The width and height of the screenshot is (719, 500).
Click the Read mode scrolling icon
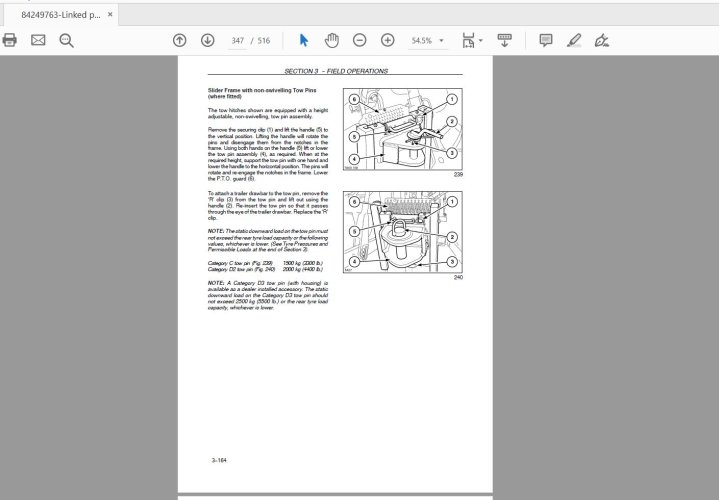(504, 40)
